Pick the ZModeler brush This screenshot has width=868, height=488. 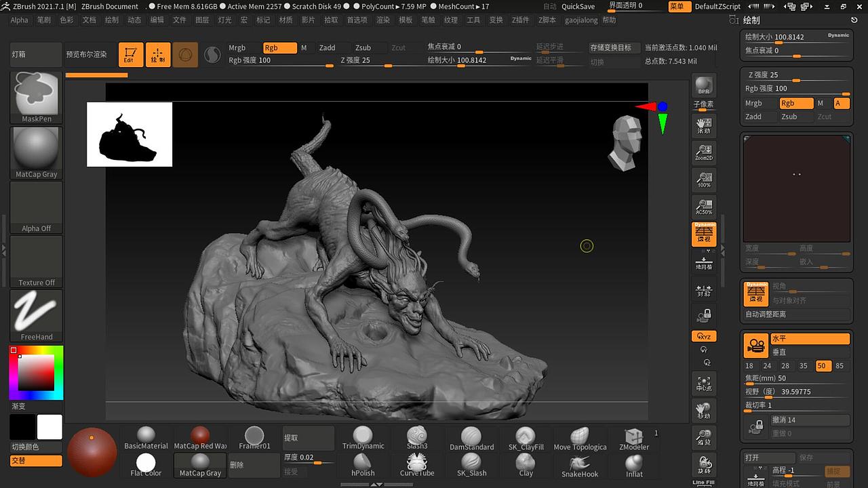(x=634, y=439)
